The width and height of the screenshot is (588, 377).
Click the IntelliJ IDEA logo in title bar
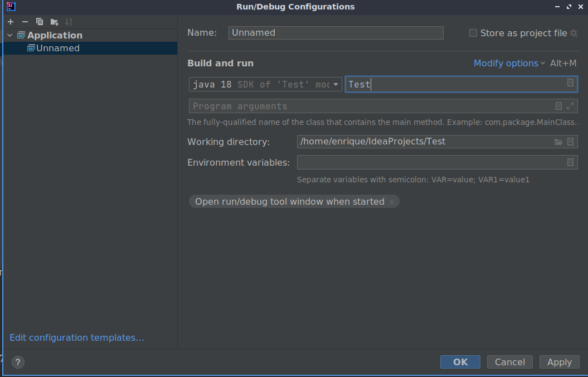(11, 6)
